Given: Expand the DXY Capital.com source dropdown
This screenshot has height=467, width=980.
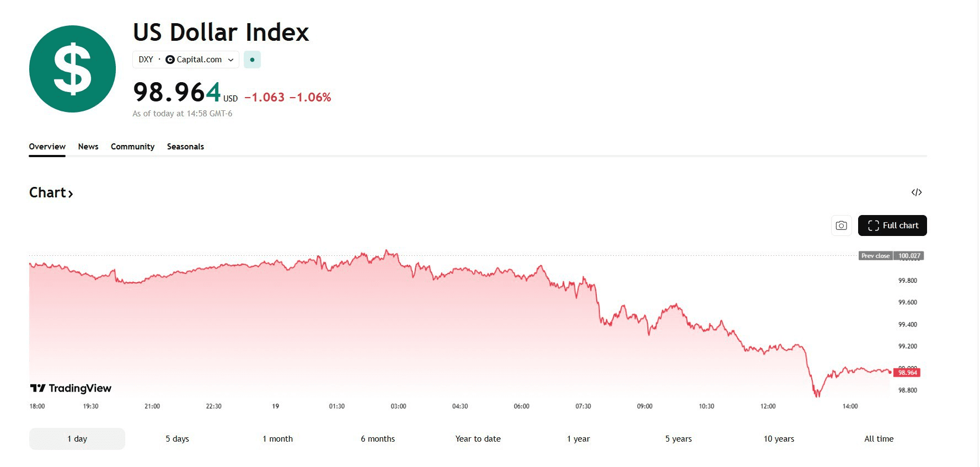Looking at the screenshot, I should point(231,60).
